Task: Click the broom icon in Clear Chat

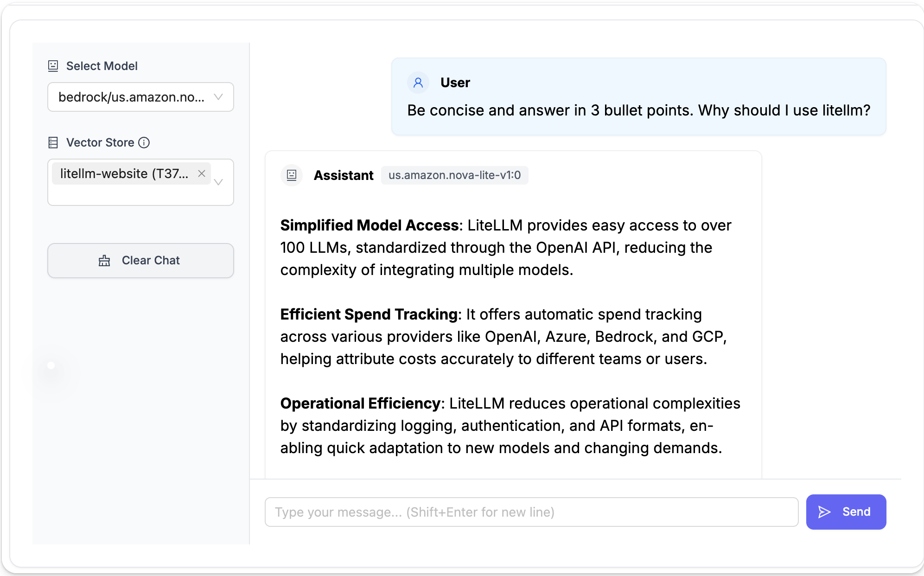Action: (x=104, y=261)
